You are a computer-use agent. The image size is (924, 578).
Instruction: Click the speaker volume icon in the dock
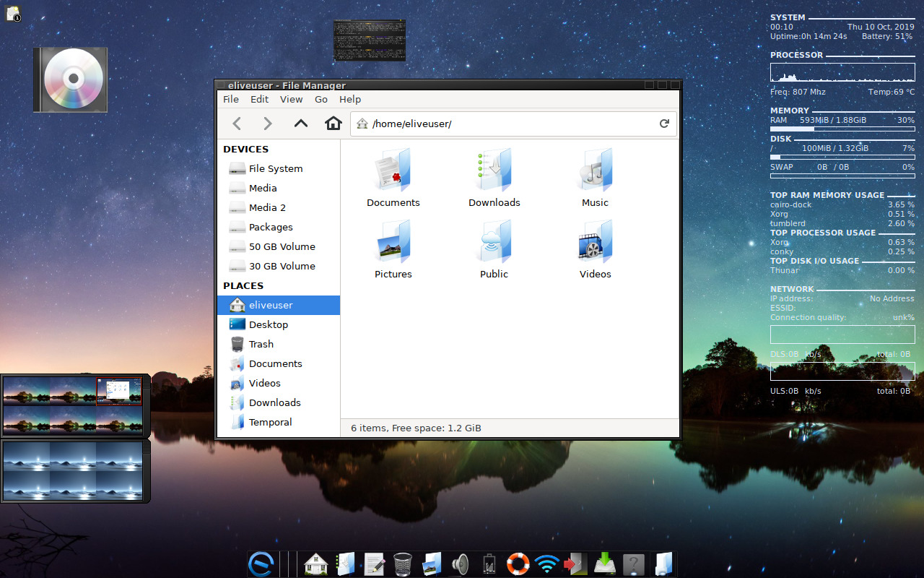pyautogui.click(x=460, y=564)
